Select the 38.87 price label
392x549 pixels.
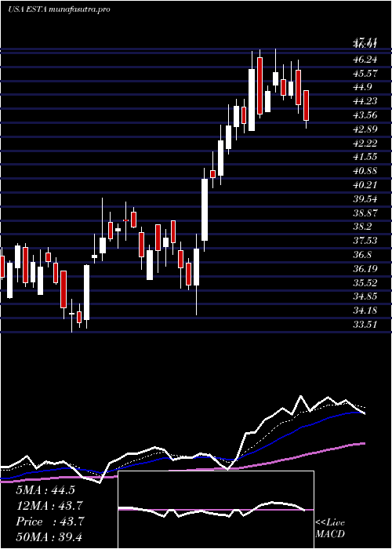pos(365,213)
